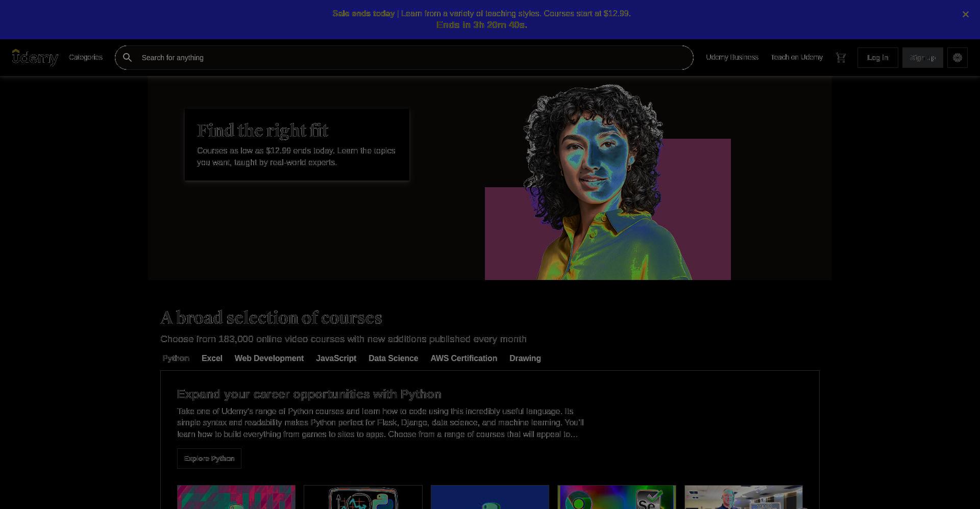Open the third blue course thumbnail
The height and width of the screenshot is (509, 980).
pos(490,497)
